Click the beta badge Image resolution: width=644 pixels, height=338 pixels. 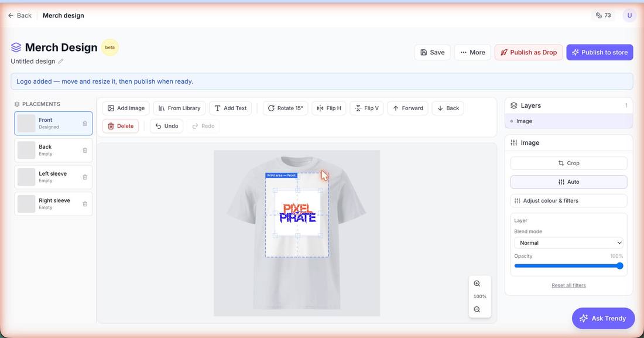[109, 47]
